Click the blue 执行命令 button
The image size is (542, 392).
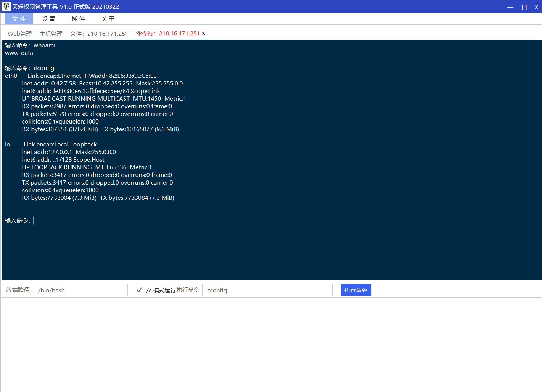click(x=355, y=290)
